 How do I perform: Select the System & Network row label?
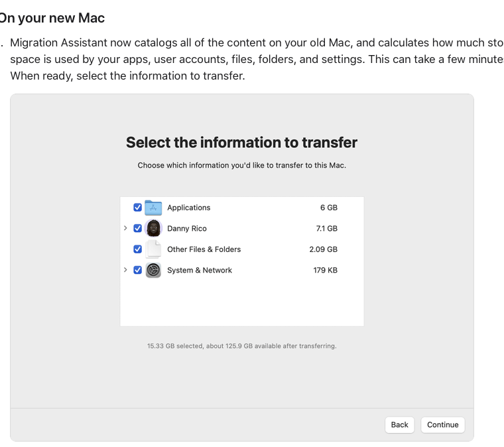[199, 270]
